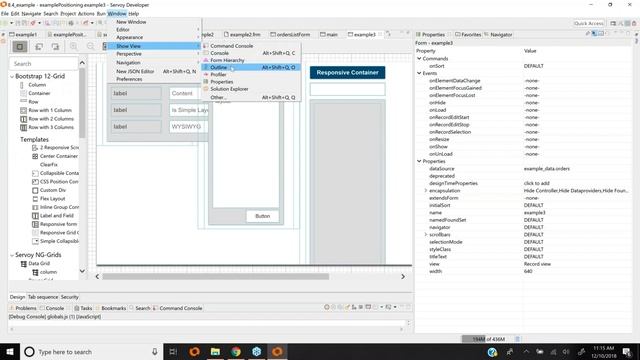Click the Form Hierarchy icon in submenu
This screenshot has height=360, width=640.
pyautogui.click(x=206, y=60)
